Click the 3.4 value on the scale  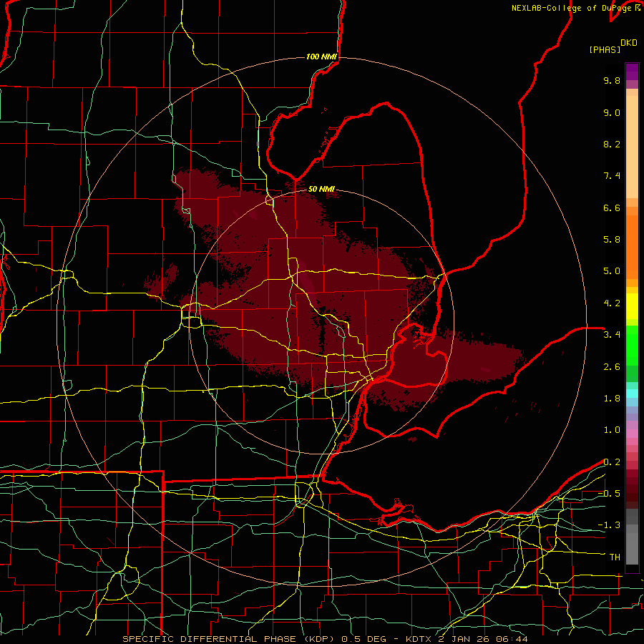(x=612, y=335)
